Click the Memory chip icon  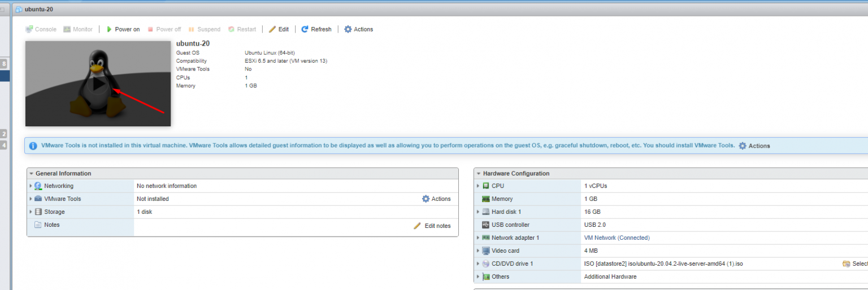tap(485, 199)
